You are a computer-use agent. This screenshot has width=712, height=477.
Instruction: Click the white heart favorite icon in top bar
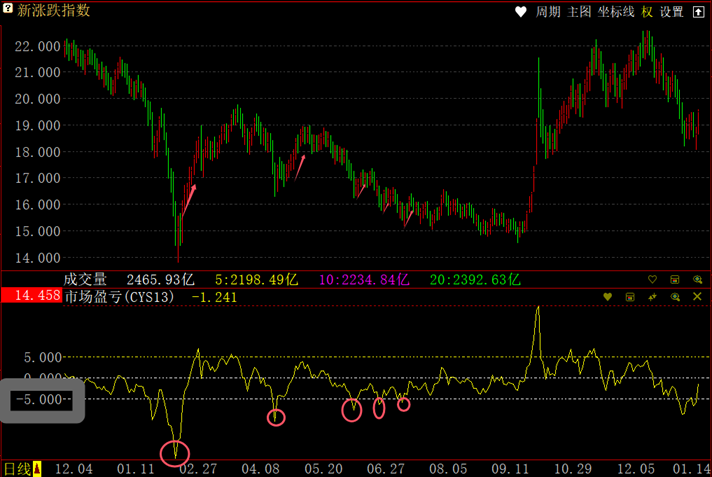tap(521, 12)
